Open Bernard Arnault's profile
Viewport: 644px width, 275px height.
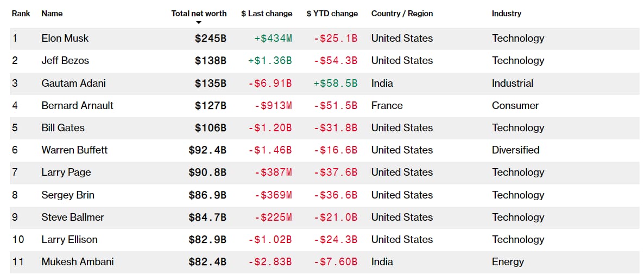click(x=77, y=106)
